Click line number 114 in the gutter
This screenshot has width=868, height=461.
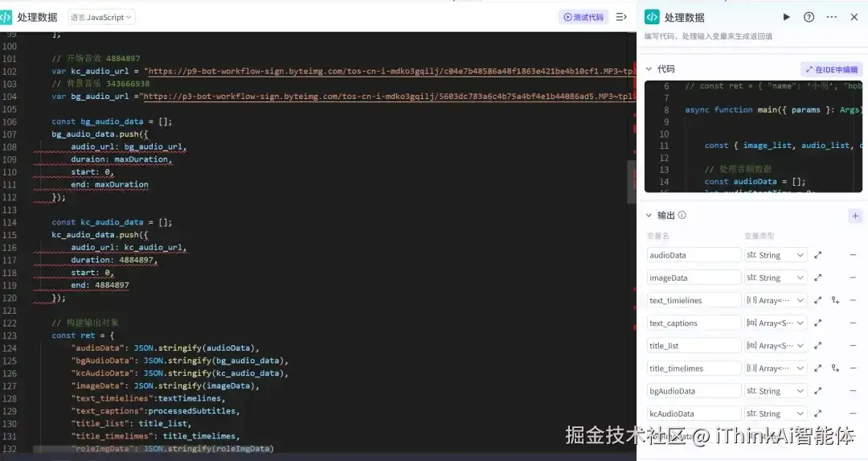click(10, 222)
